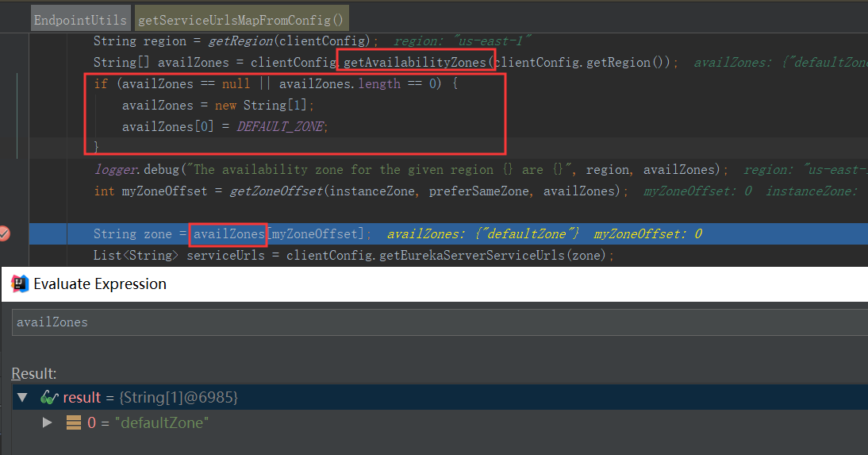This screenshot has height=455, width=868.
Task: Click the array element icon for index 0
Action: point(74,423)
